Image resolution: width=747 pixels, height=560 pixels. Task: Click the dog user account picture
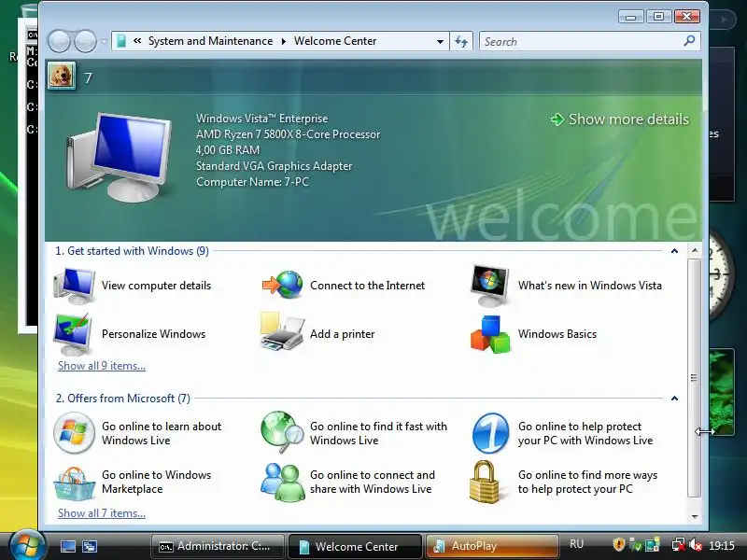click(62, 77)
